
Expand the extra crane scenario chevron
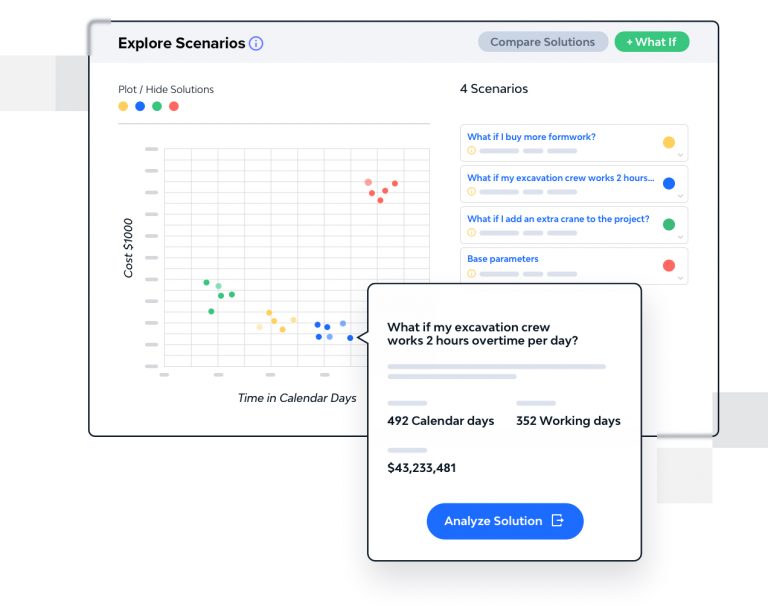coord(681,237)
